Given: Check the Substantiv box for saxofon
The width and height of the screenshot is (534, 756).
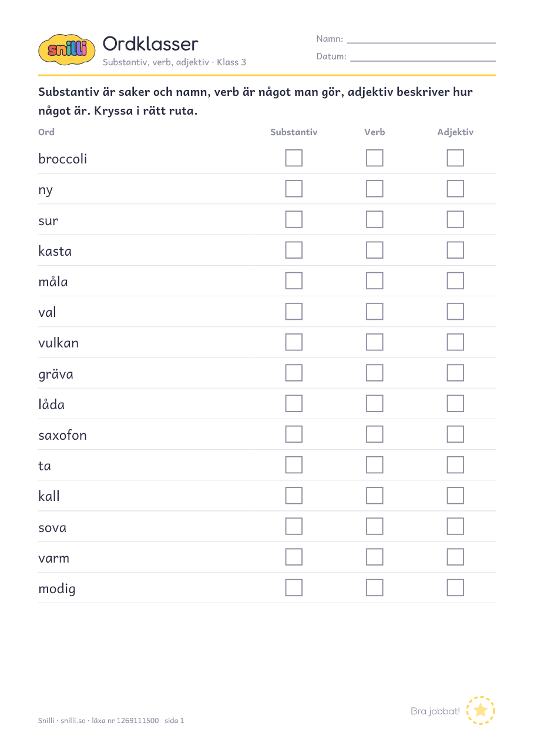Looking at the screenshot, I should [x=294, y=434].
